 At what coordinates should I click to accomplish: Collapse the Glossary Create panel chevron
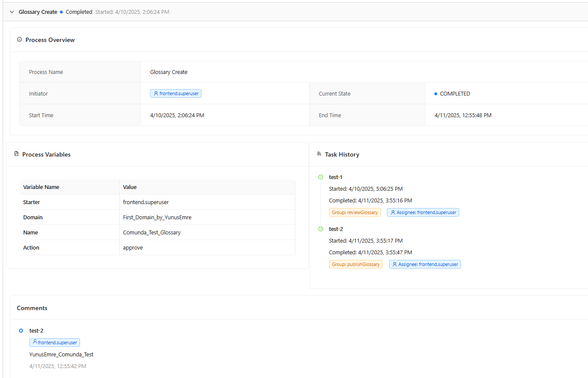[x=12, y=12]
